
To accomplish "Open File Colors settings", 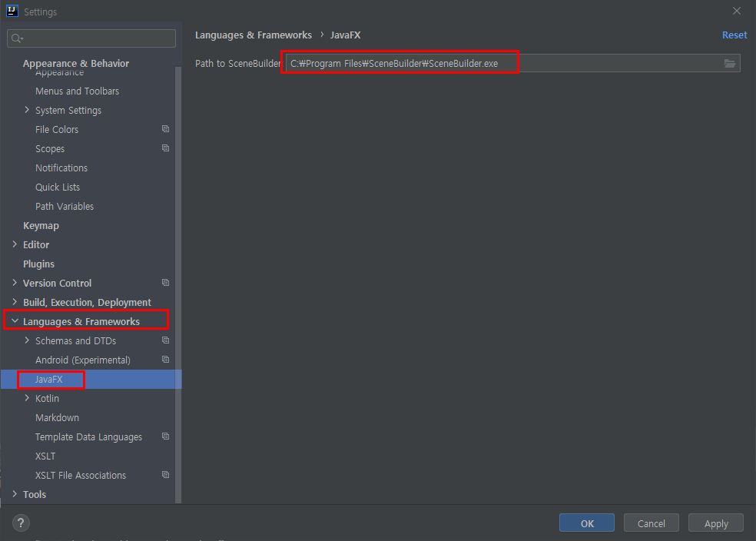I will click(56, 129).
